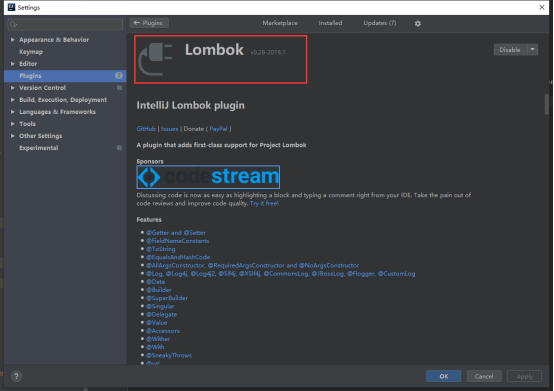
Task: Open the @AllArgsConstructor feature link
Action: [x=252, y=265]
